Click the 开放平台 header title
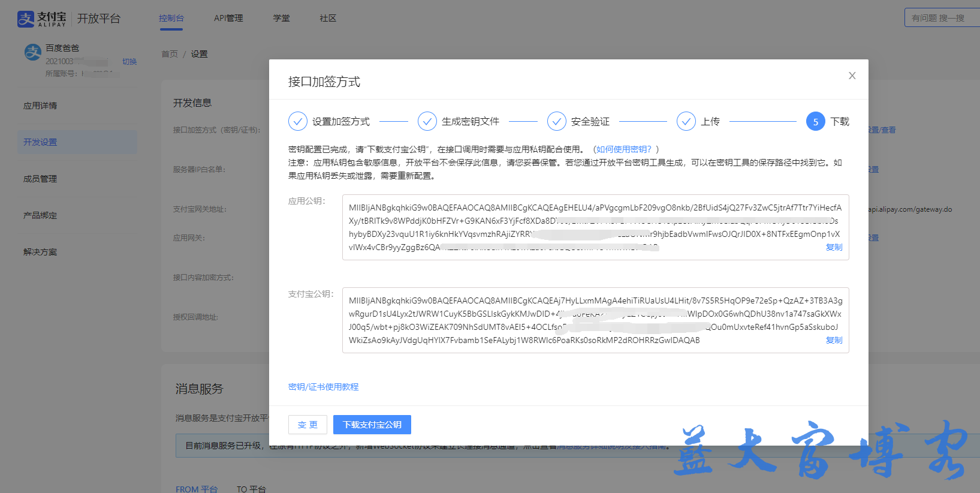The width and height of the screenshot is (980, 493). click(99, 19)
